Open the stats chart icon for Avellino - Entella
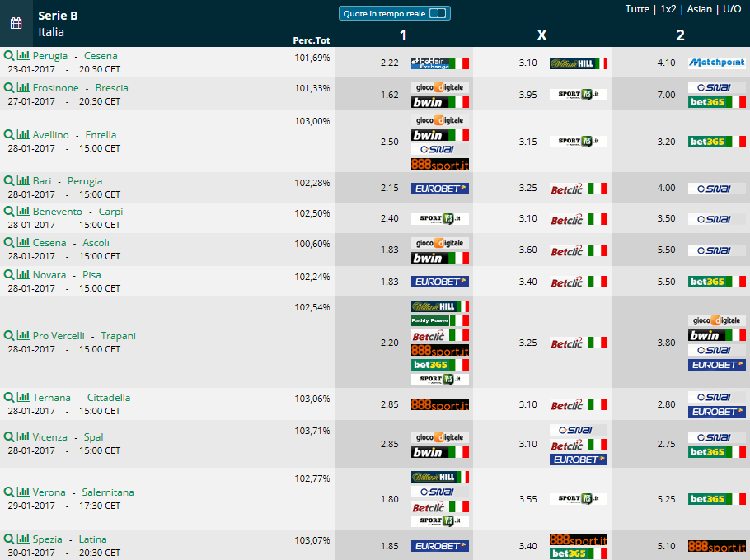This screenshot has width=750, height=560. (23, 133)
